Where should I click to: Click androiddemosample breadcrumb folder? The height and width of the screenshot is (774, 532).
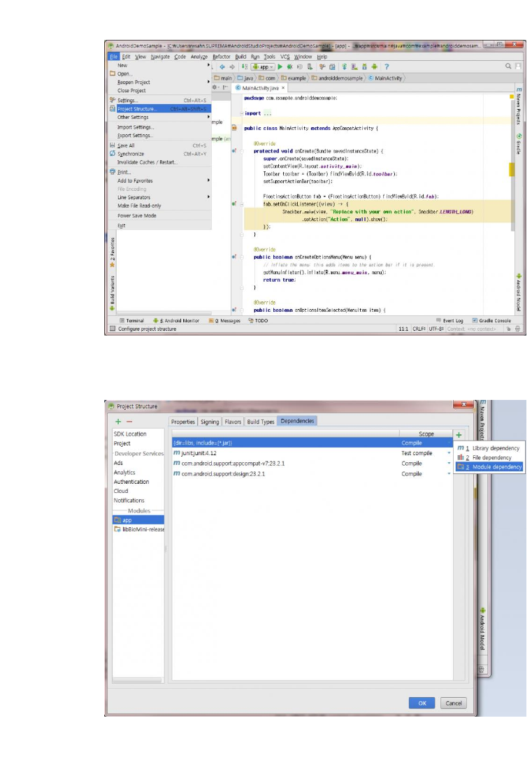(x=337, y=78)
